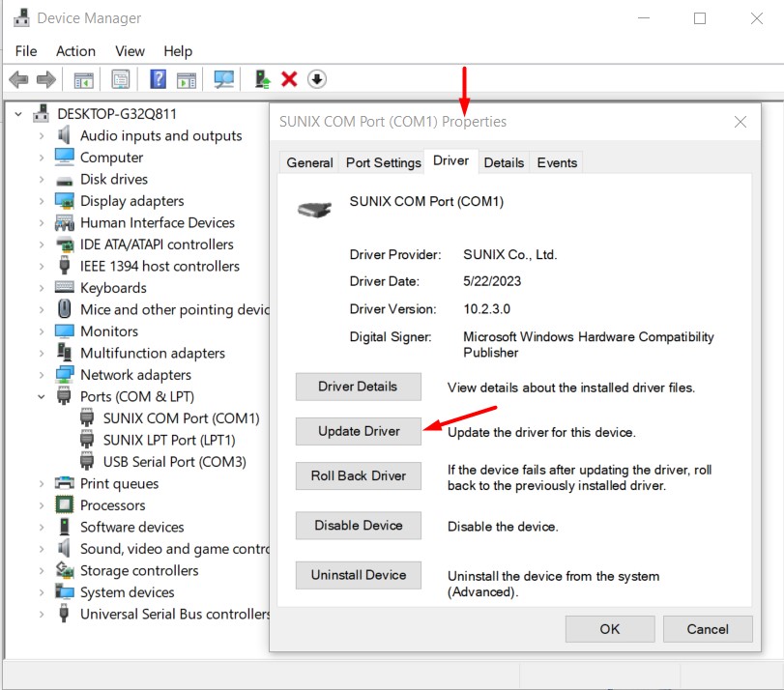This screenshot has width=784, height=690.
Task: Click the Print queues printer icon
Action: tap(65, 483)
